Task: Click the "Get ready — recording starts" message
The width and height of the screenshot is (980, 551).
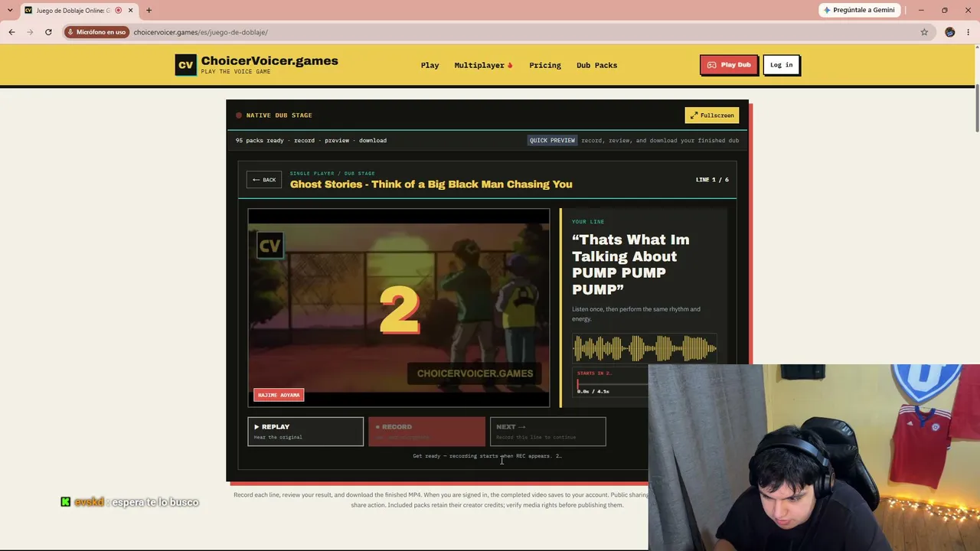Action: point(487,456)
